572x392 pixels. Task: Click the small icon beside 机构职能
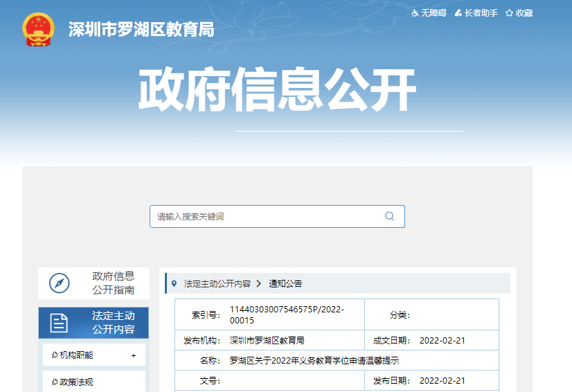click(55, 355)
